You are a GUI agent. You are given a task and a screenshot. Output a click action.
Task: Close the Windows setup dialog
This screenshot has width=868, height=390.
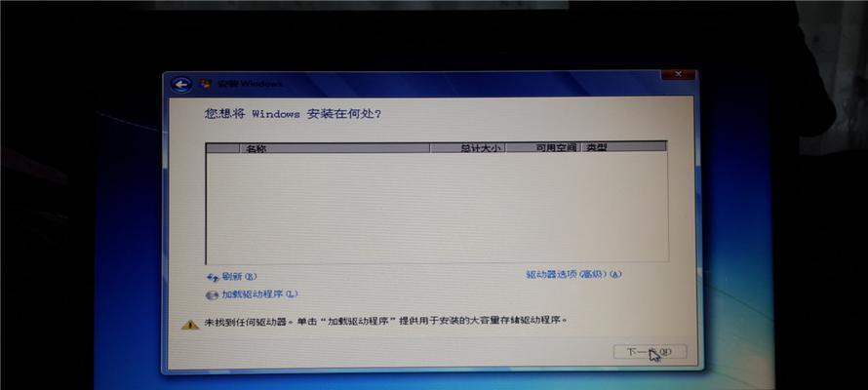(679, 74)
